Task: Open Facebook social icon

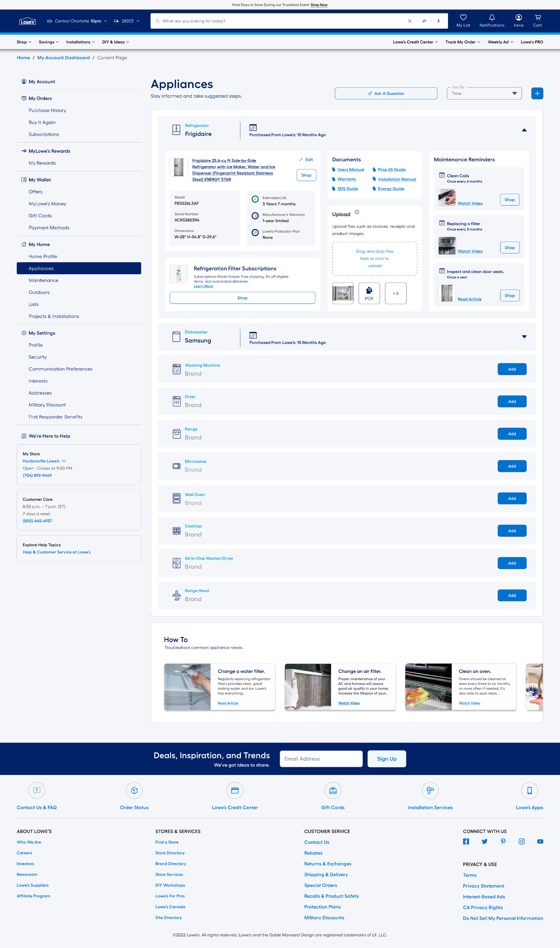Action: pyautogui.click(x=466, y=841)
